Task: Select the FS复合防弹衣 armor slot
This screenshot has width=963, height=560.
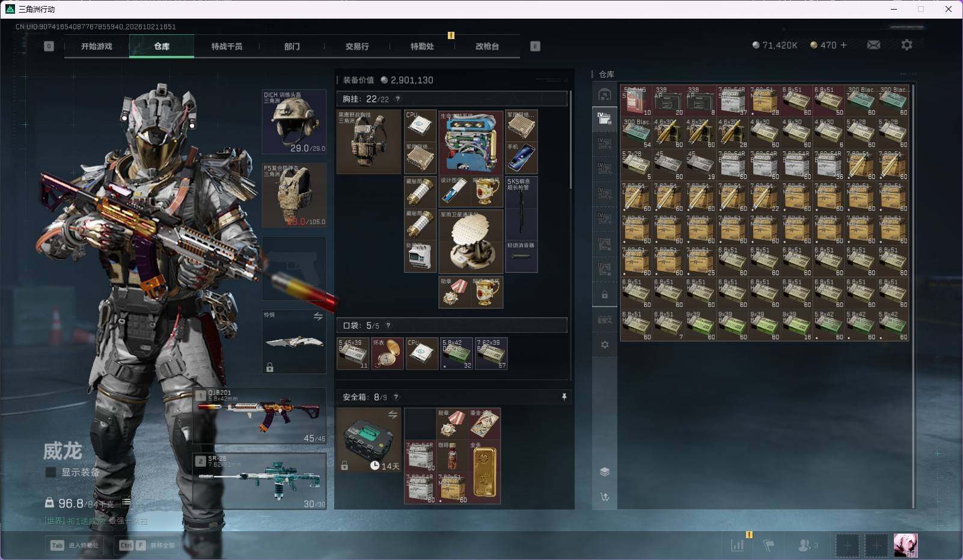Action: click(x=295, y=195)
